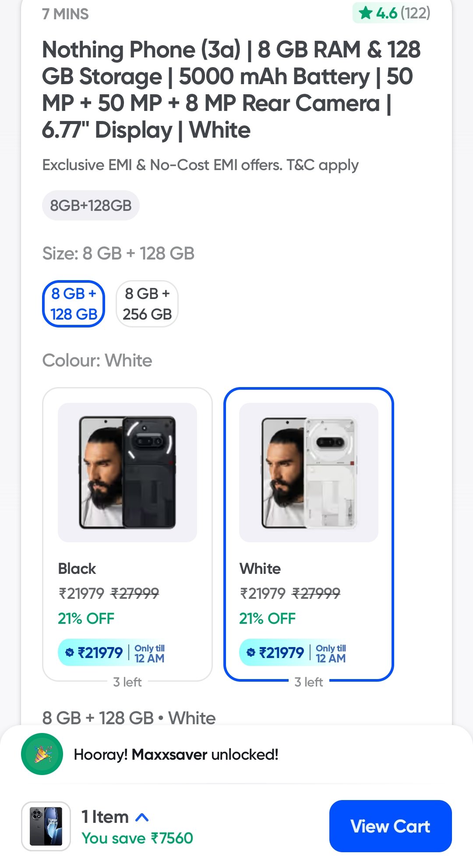The height and width of the screenshot is (868, 473).
Task: Click the Maxxsaver party popper icon
Action: tap(42, 754)
